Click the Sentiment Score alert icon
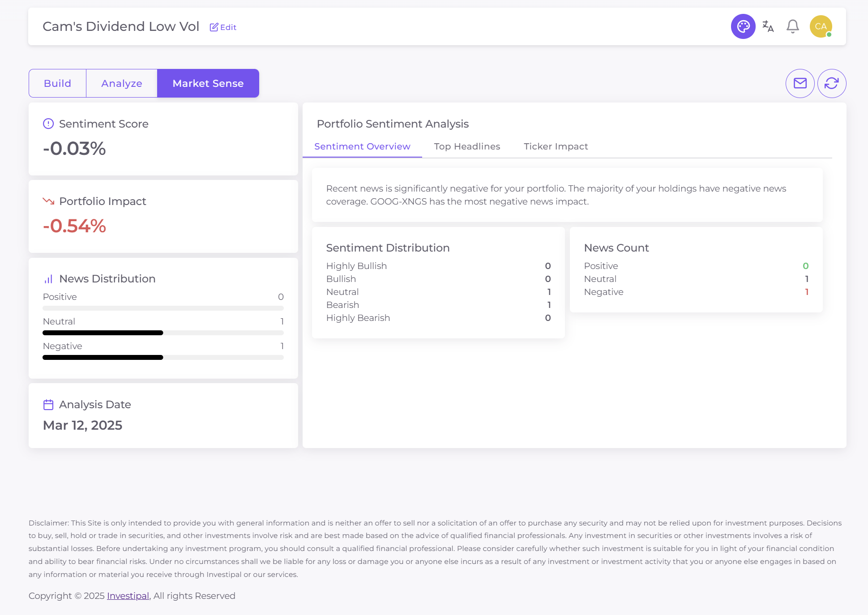The height and width of the screenshot is (615, 868). point(48,124)
